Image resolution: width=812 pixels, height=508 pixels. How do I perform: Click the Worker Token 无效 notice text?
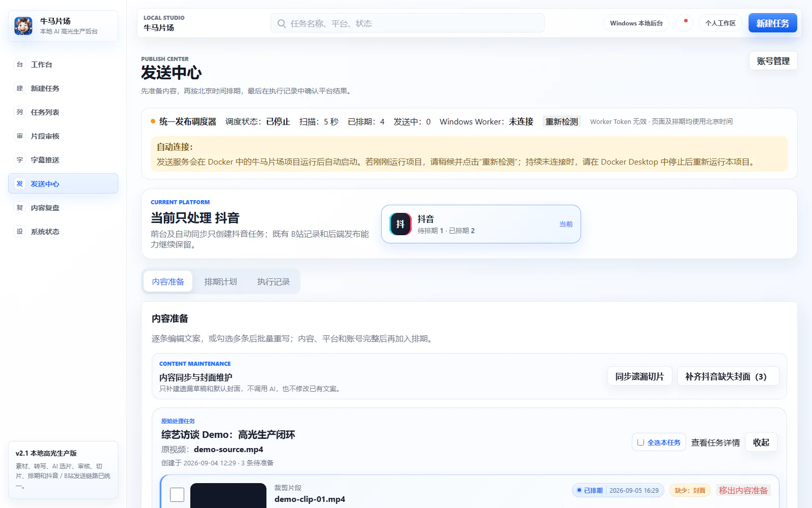pyautogui.click(x=661, y=121)
